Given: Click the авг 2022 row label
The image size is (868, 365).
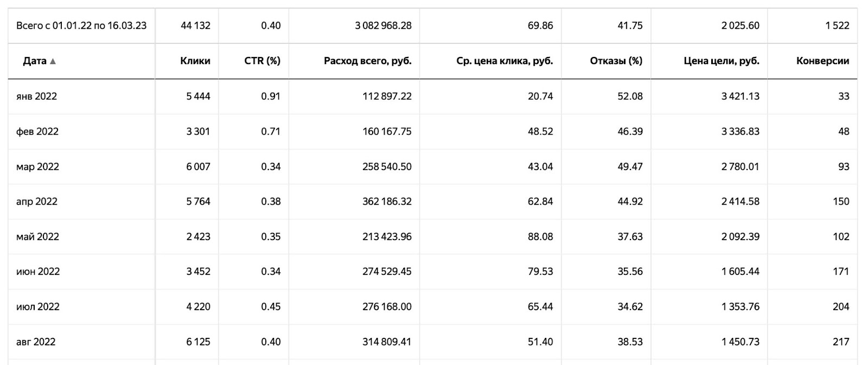Looking at the screenshot, I should click(x=36, y=342).
